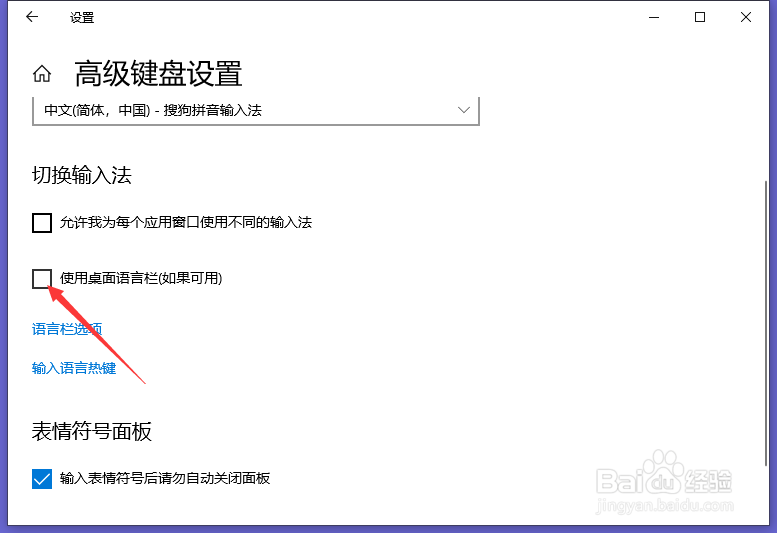Click the 表情符号面板 heading
The height and width of the screenshot is (533, 777).
pos(92,431)
